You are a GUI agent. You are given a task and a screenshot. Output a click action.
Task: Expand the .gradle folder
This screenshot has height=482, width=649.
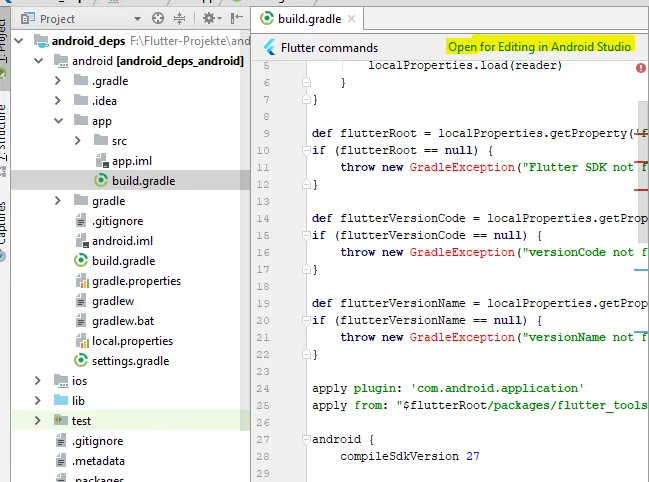[58, 81]
